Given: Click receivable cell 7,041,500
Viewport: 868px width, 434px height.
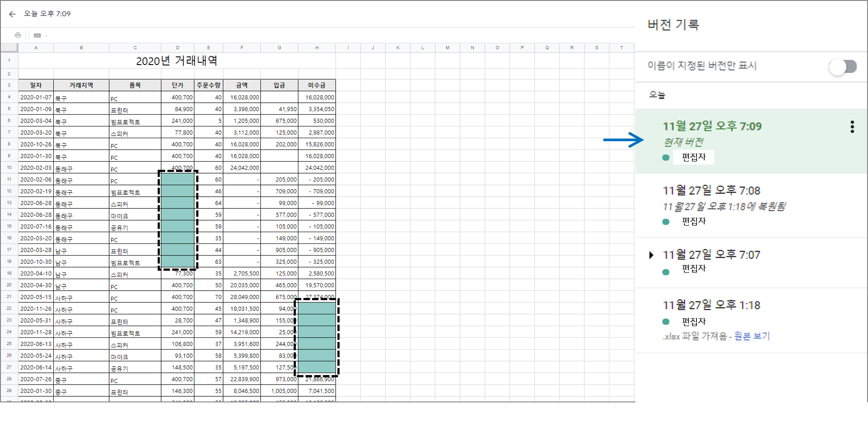Looking at the screenshot, I should 317,391.
